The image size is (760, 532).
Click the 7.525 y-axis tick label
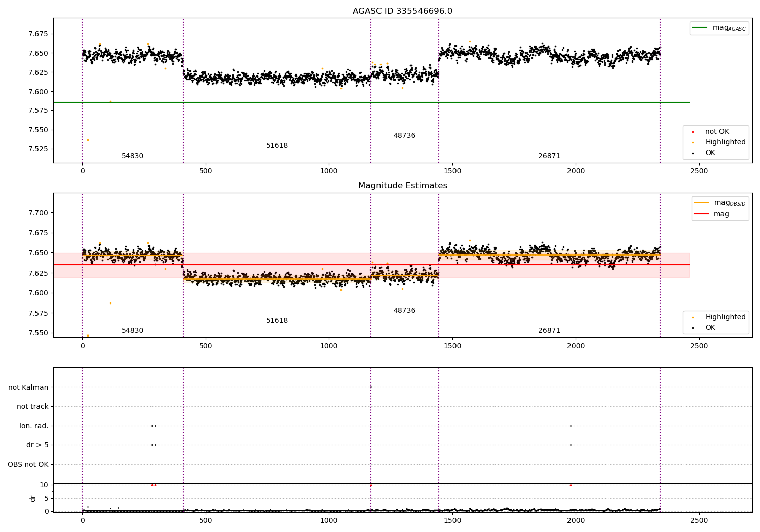pyautogui.click(x=38, y=149)
